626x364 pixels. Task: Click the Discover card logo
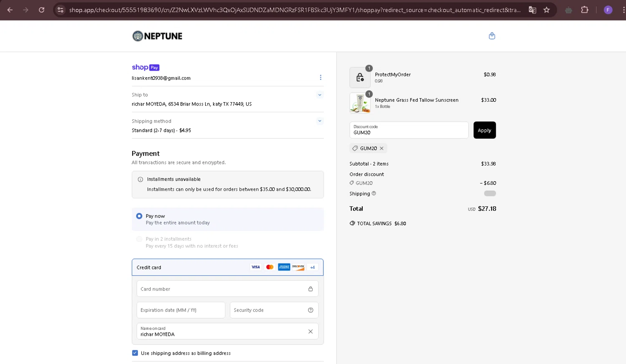[298, 267]
